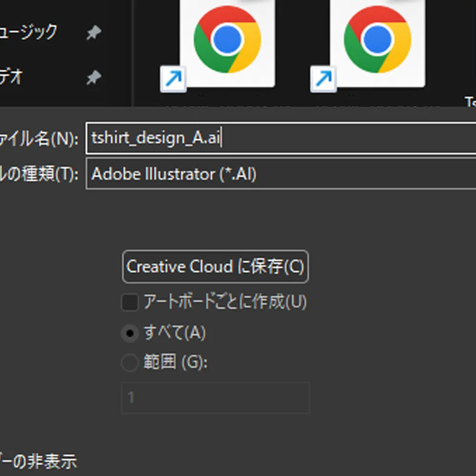476x476 pixels.
Task: Click the shortcut arrow badge on the right Chrome icon
Action: [324, 78]
